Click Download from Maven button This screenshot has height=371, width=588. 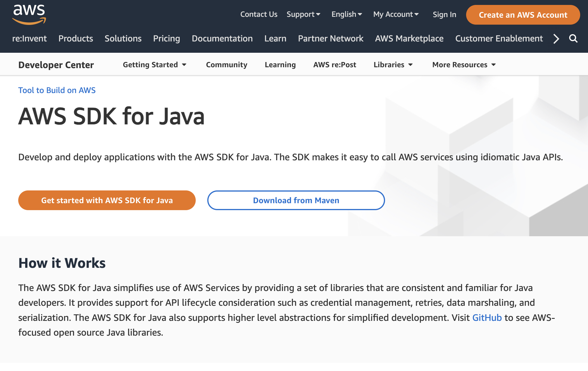point(296,200)
